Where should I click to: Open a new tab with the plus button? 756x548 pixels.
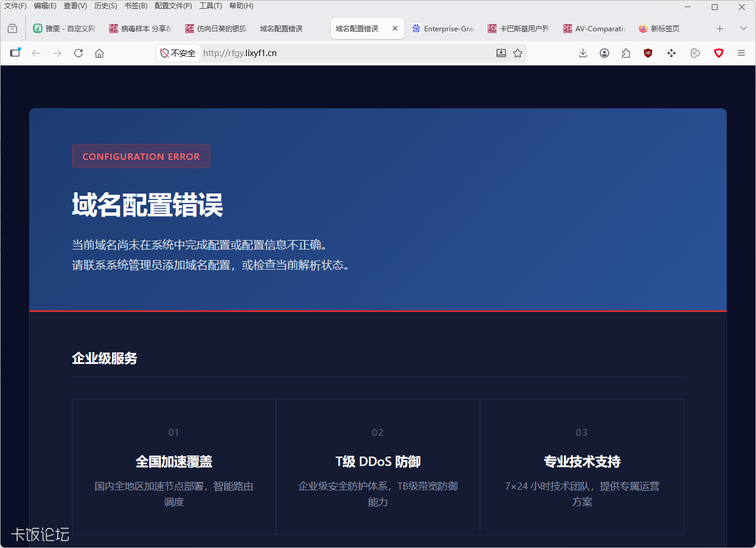tap(719, 28)
